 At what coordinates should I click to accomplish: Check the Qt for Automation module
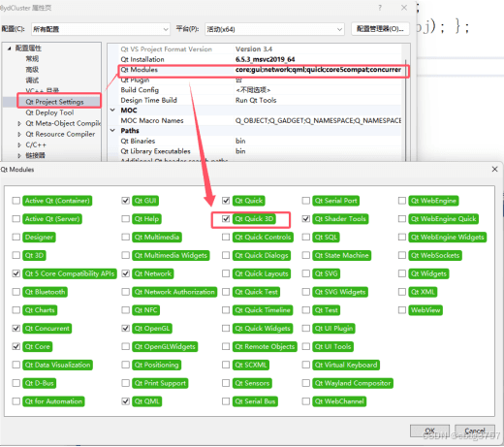coord(16,401)
